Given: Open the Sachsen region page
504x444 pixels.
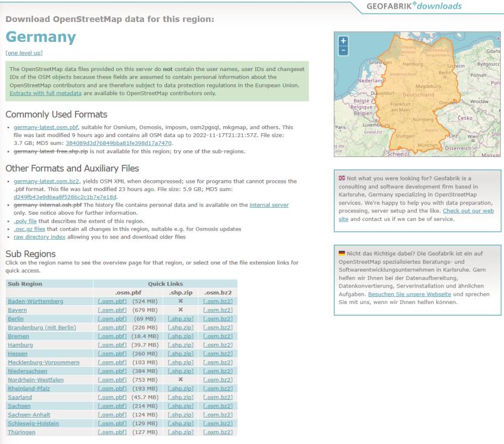Looking at the screenshot, I should [19, 406].
